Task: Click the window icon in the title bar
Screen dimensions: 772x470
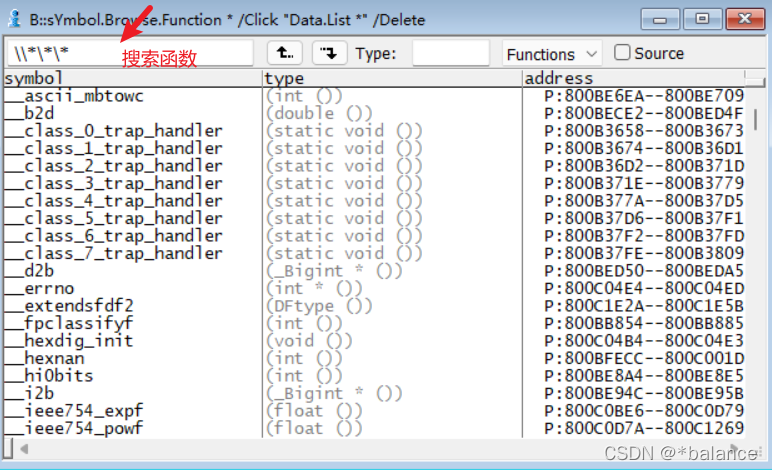Action: tap(14, 20)
